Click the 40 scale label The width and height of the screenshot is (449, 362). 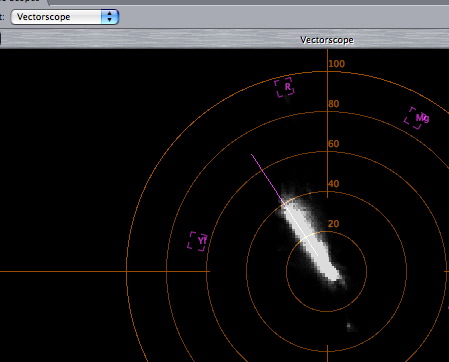coord(334,184)
